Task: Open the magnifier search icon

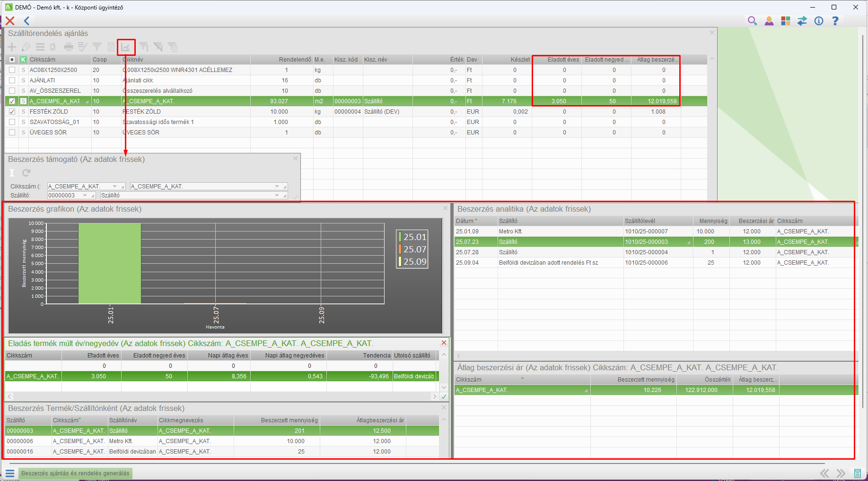Action: (x=752, y=21)
